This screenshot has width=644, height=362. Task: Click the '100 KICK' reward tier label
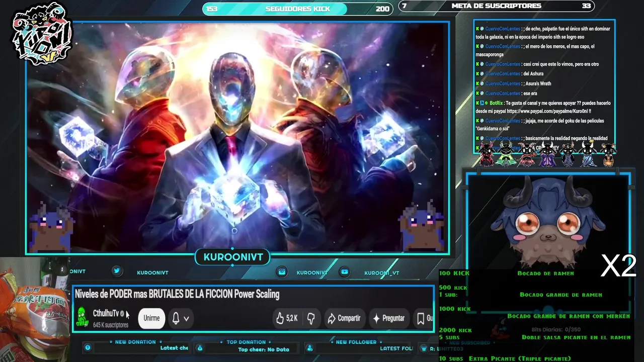pyautogui.click(x=454, y=273)
